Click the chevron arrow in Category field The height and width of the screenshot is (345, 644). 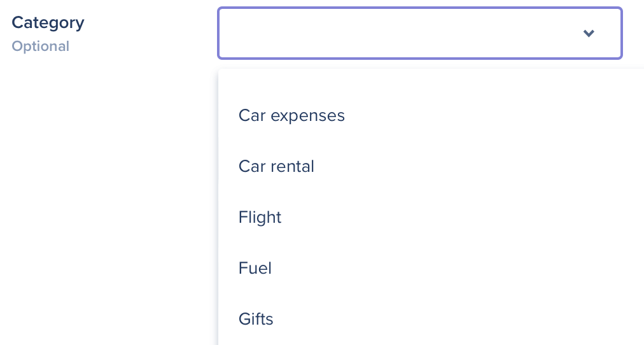589,33
